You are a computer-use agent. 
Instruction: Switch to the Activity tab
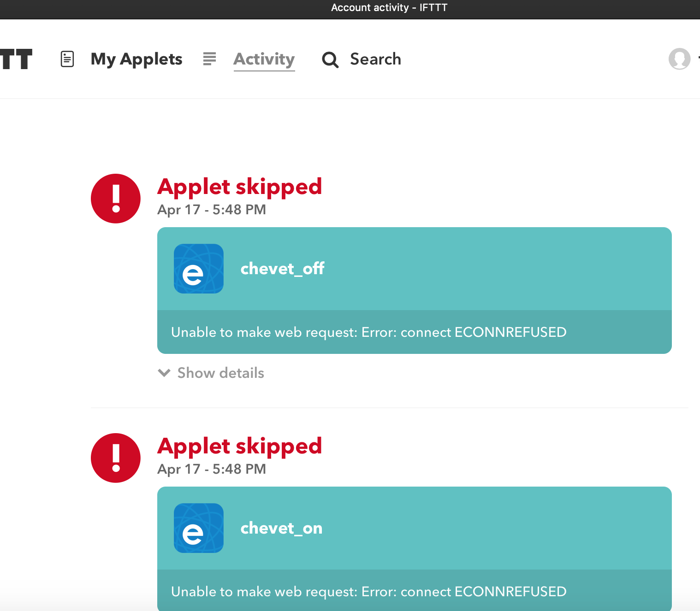pos(264,59)
